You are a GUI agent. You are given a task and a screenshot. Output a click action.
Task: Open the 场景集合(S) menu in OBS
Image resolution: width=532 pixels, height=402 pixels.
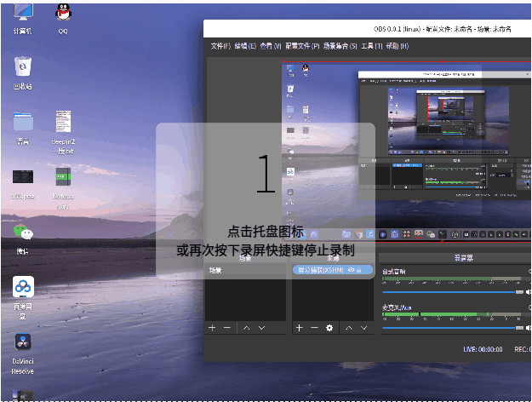pyautogui.click(x=340, y=46)
